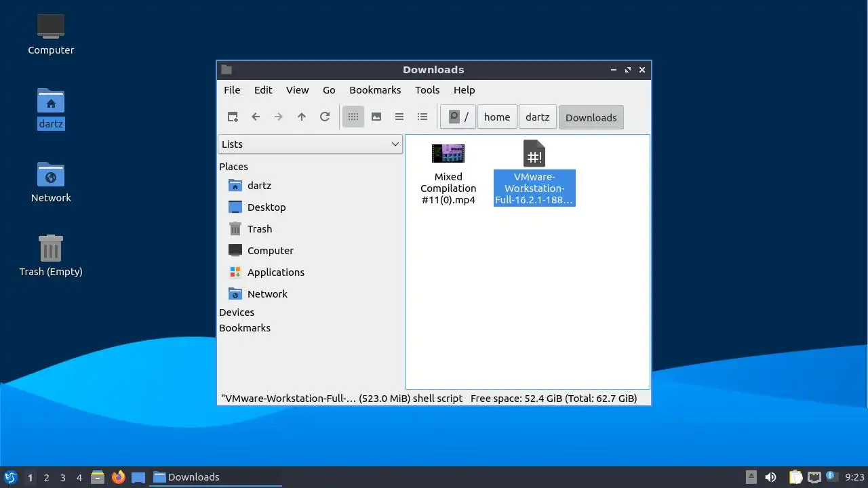Click the Downloads taskbar window button

216,477
